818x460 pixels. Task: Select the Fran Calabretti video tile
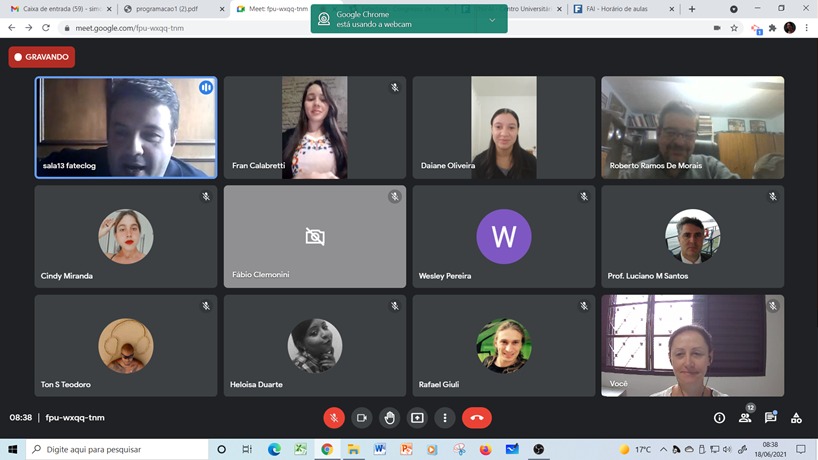point(315,128)
